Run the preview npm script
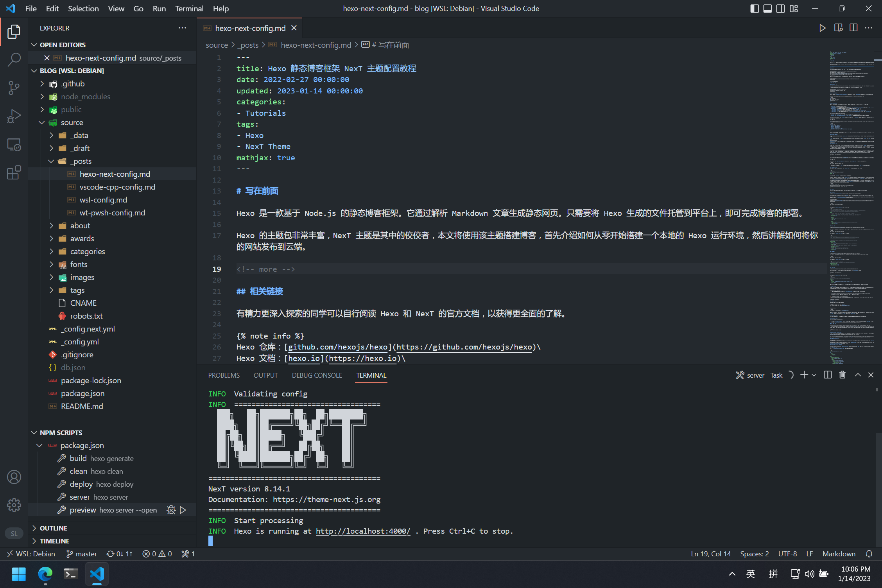Viewport: 882px width, 588px height. pos(183,510)
